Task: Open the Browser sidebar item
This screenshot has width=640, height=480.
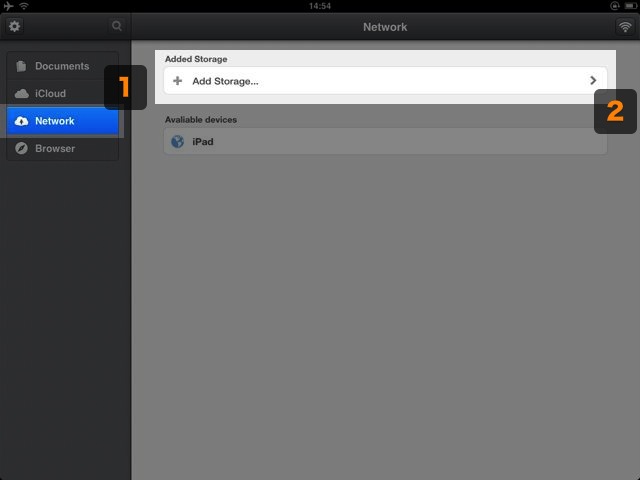Action: 62,148
